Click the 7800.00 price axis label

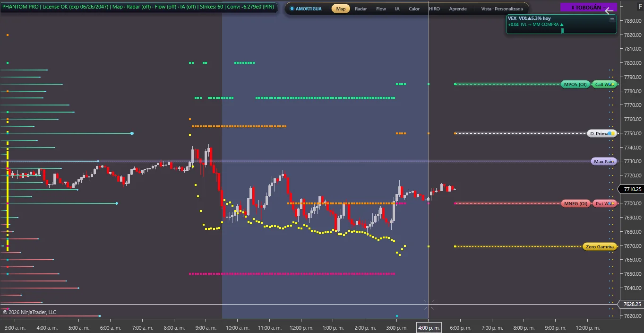[x=634, y=63]
